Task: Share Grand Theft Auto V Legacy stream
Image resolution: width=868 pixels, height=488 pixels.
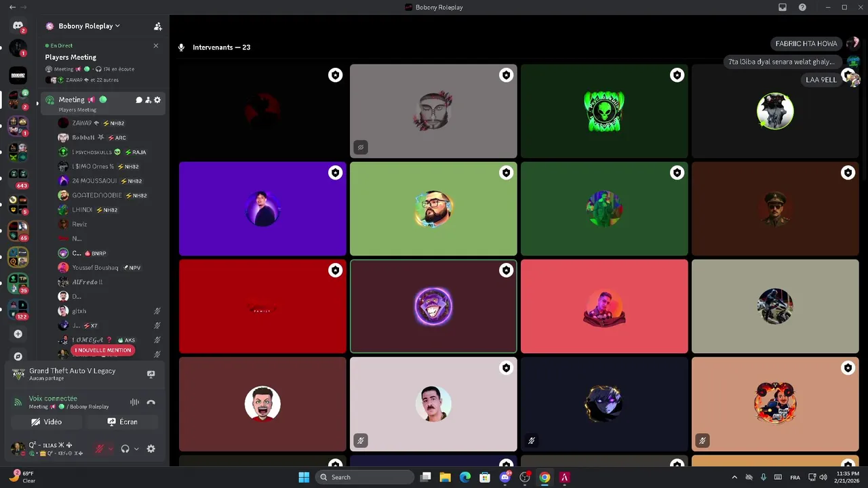Action: tap(151, 374)
